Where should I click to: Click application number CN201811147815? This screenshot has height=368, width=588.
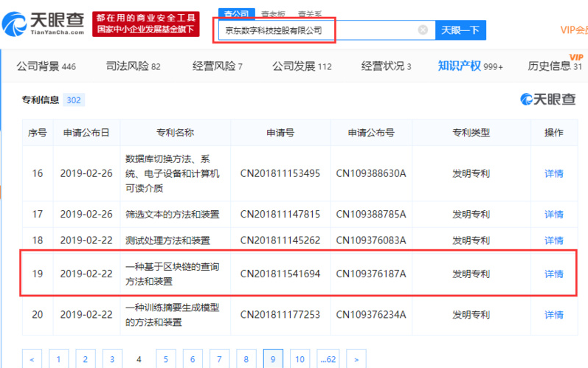click(x=280, y=215)
